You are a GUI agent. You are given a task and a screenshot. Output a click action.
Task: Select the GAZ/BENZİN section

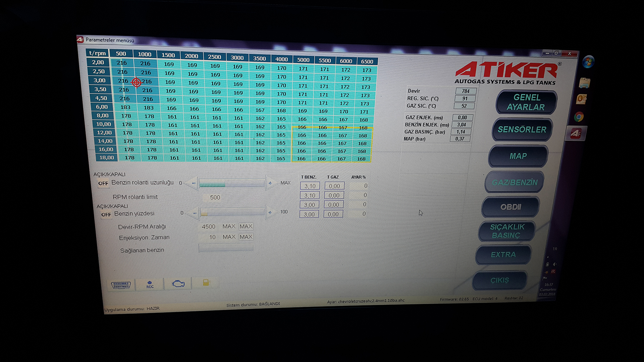pyautogui.click(x=515, y=182)
